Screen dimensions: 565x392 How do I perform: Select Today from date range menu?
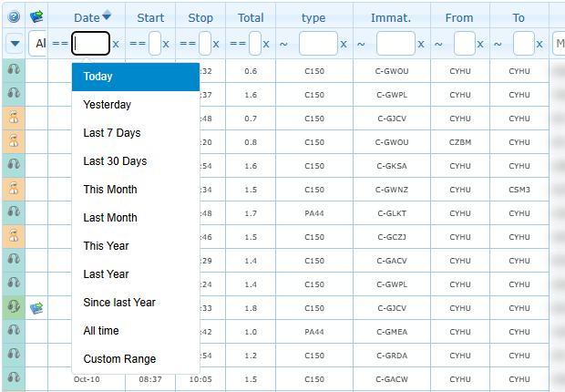coord(136,77)
